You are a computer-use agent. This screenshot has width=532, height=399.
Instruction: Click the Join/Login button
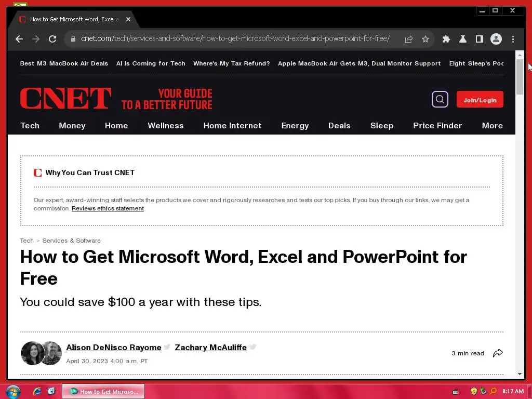pos(480,99)
